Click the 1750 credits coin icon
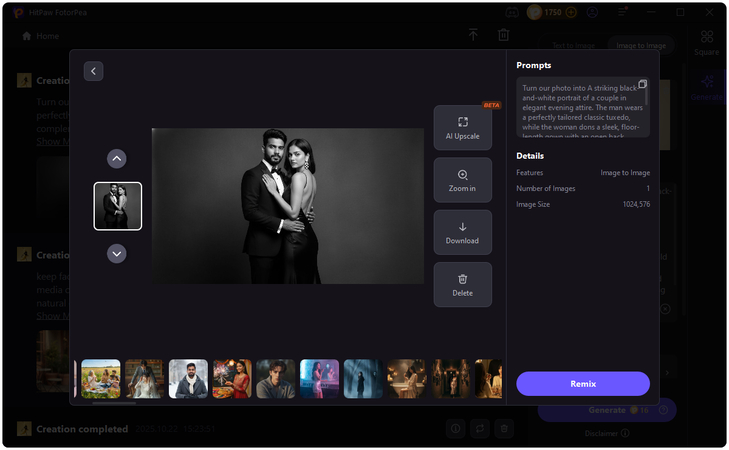 pos(534,12)
